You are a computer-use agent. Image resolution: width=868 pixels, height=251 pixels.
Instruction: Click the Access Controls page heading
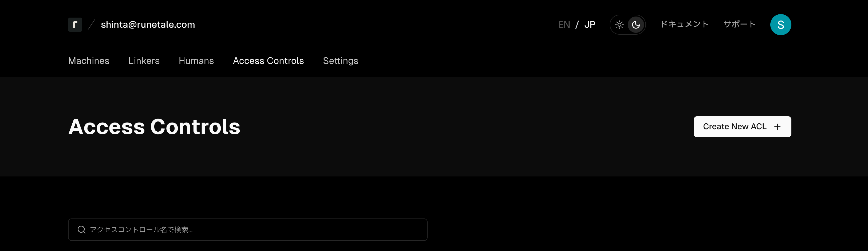[x=154, y=127]
